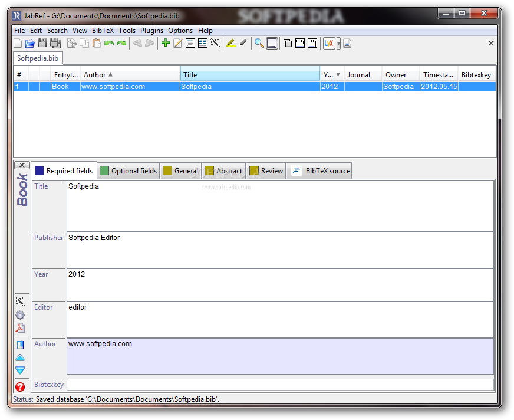Push entries to LyX with the LyX icon

[329, 43]
